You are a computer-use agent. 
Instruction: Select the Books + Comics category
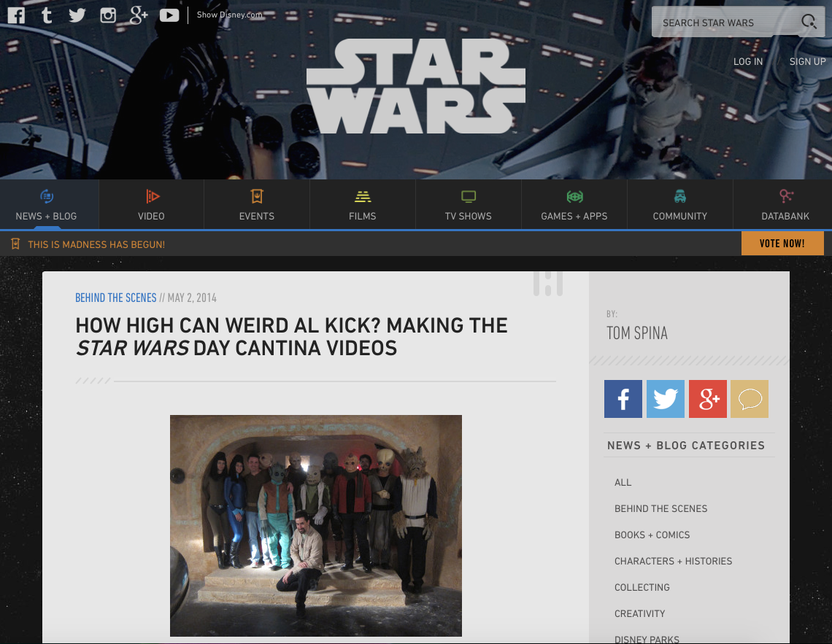652,535
